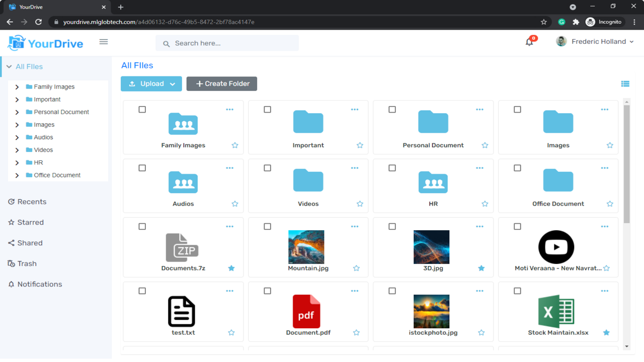
Task: Click the search magnifier icon
Action: (166, 43)
